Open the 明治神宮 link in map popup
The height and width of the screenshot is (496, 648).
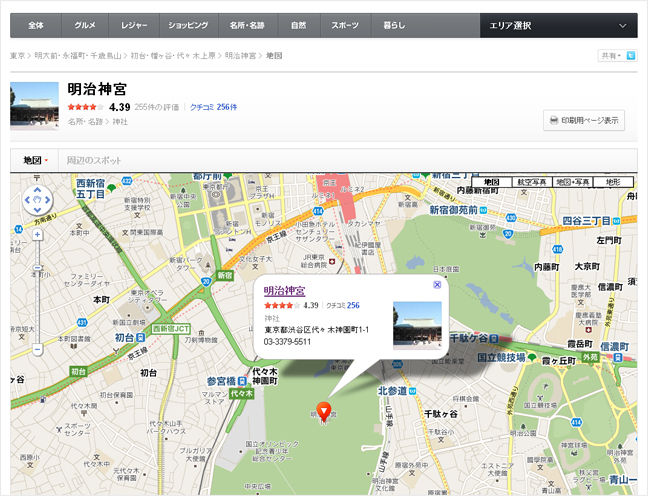click(x=284, y=291)
